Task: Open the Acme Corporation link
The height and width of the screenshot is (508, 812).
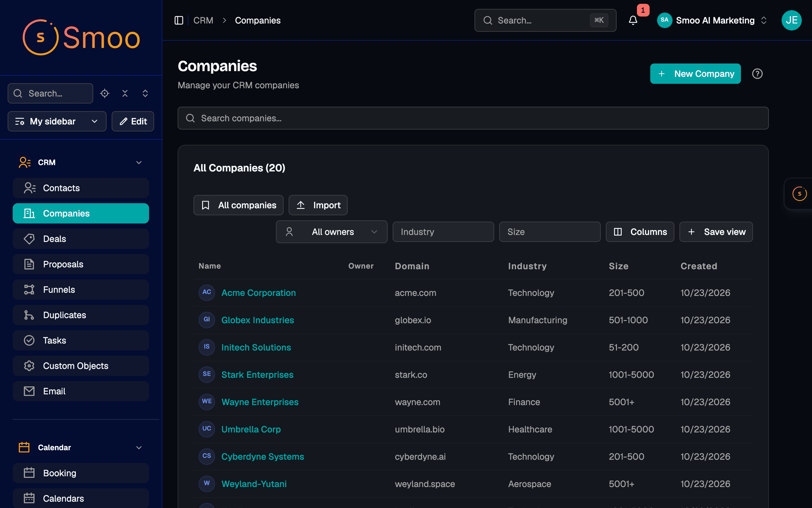Action: tap(259, 293)
